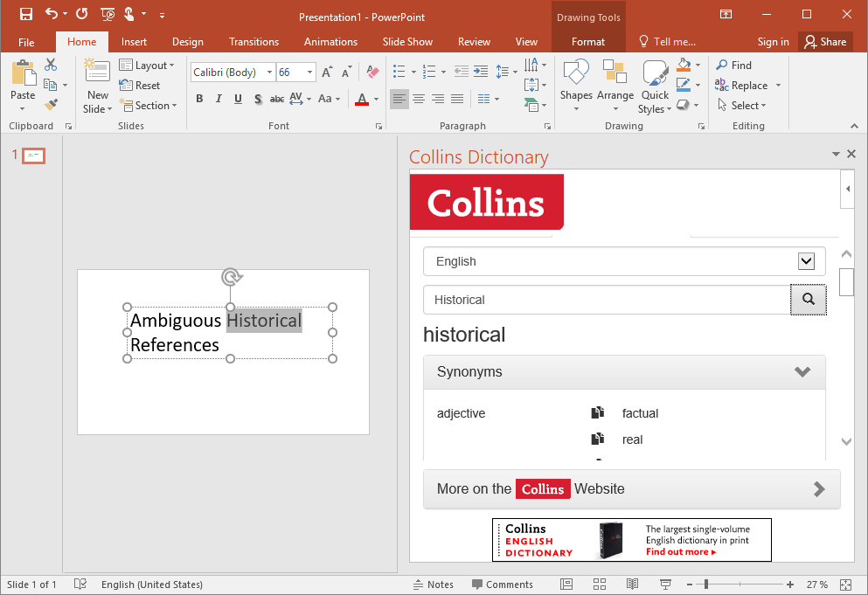Open the English language dropdown
This screenshot has width=868, height=595.
tap(806, 261)
